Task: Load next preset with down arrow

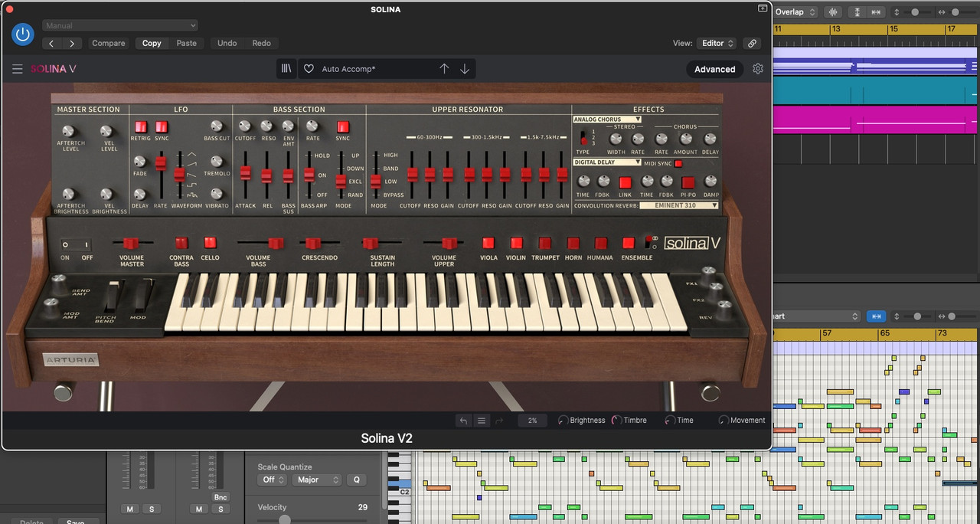Action: (x=465, y=69)
